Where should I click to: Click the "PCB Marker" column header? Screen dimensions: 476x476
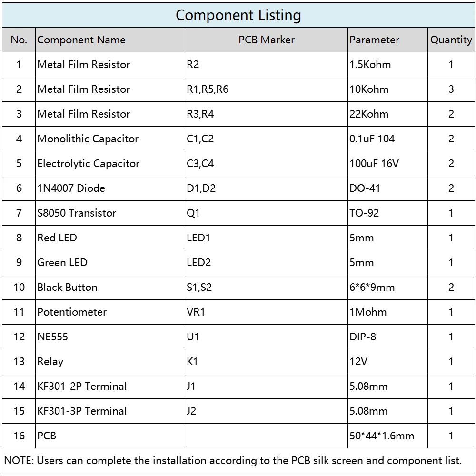coord(266,40)
